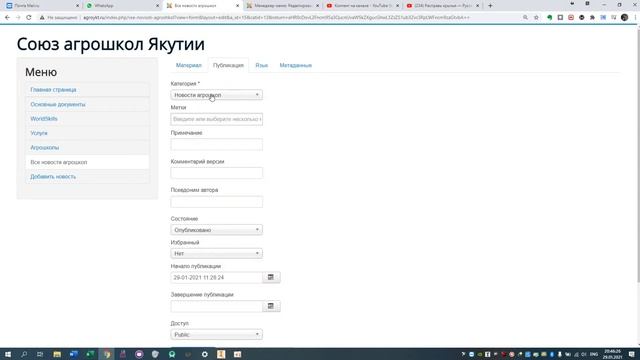Open the Агрошколы menu link
The height and width of the screenshot is (360, 640).
pyautogui.click(x=44, y=147)
